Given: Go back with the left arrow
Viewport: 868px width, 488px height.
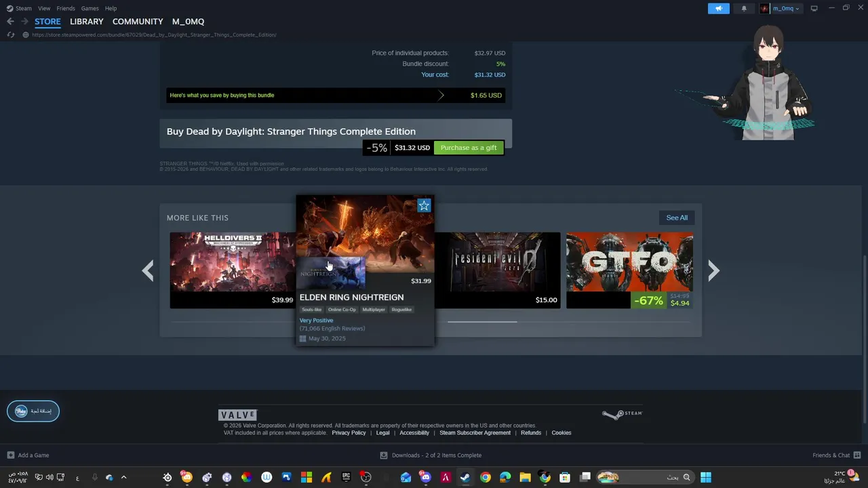Looking at the screenshot, I should (x=10, y=22).
